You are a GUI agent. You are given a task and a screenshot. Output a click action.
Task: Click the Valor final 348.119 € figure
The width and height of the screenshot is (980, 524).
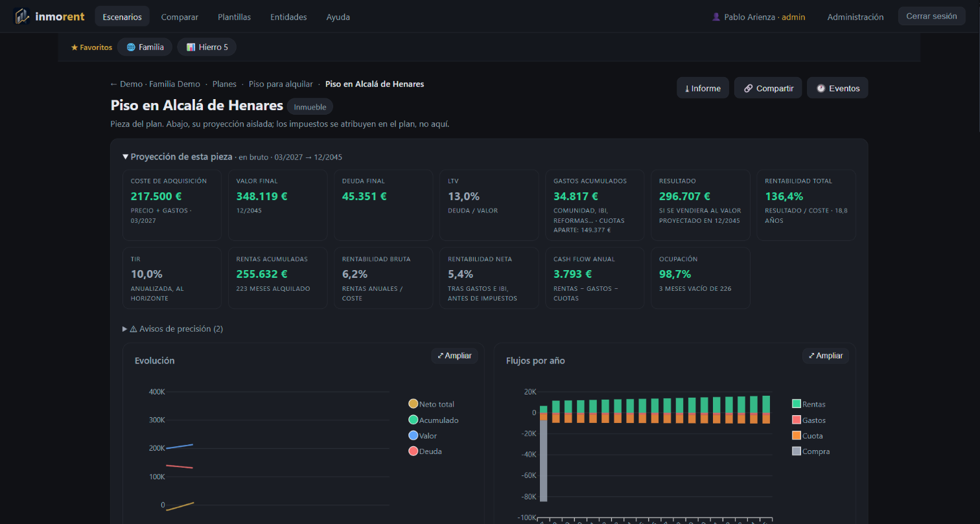(x=262, y=196)
